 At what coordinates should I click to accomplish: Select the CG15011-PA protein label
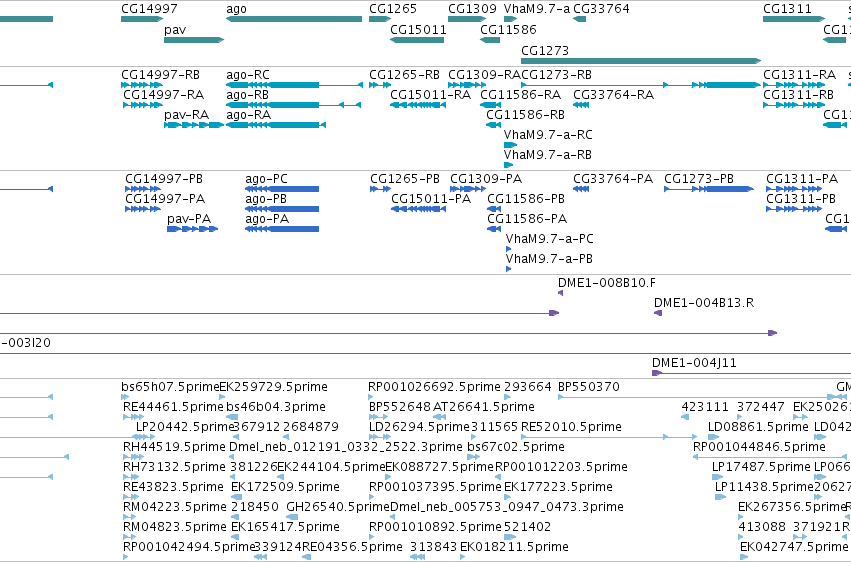coord(431,199)
